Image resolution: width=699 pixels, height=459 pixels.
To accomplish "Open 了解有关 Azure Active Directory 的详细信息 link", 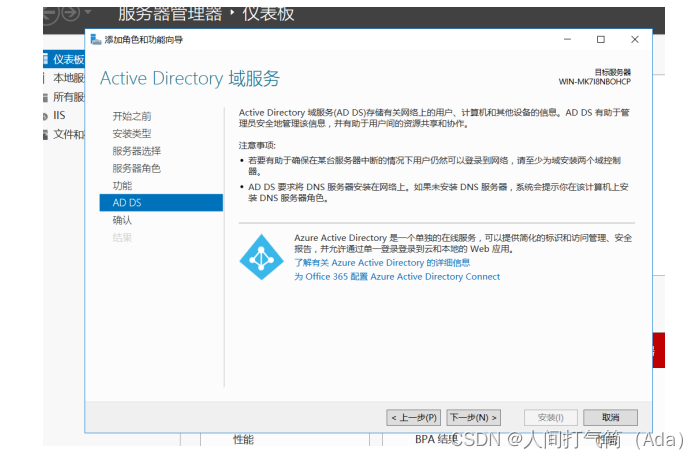I will click(382, 262).
